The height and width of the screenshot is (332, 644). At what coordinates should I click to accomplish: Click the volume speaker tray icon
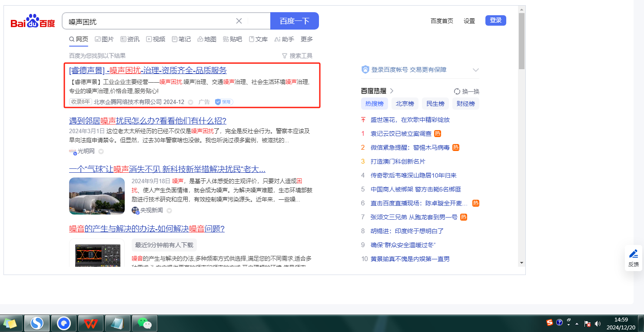click(598, 324)
